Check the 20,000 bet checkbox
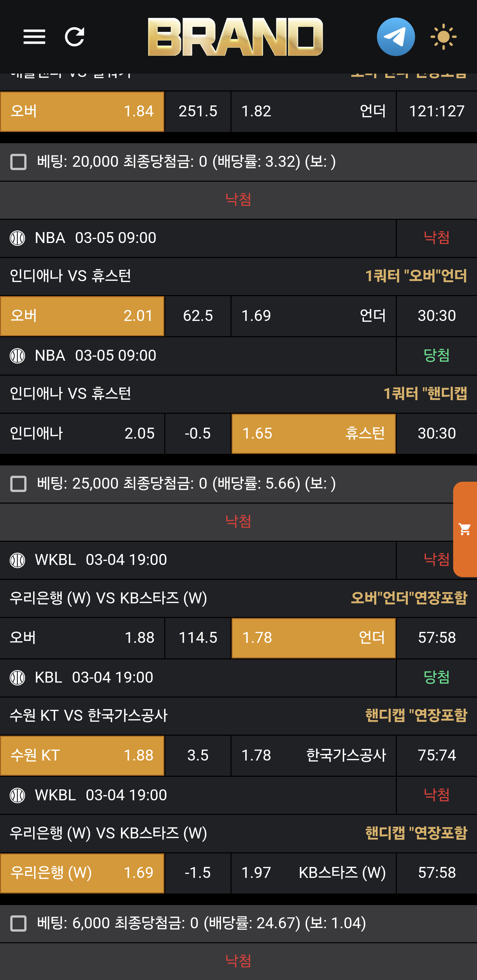The height and width of the screenshot is (980, 477). click(x=18, y=162)
